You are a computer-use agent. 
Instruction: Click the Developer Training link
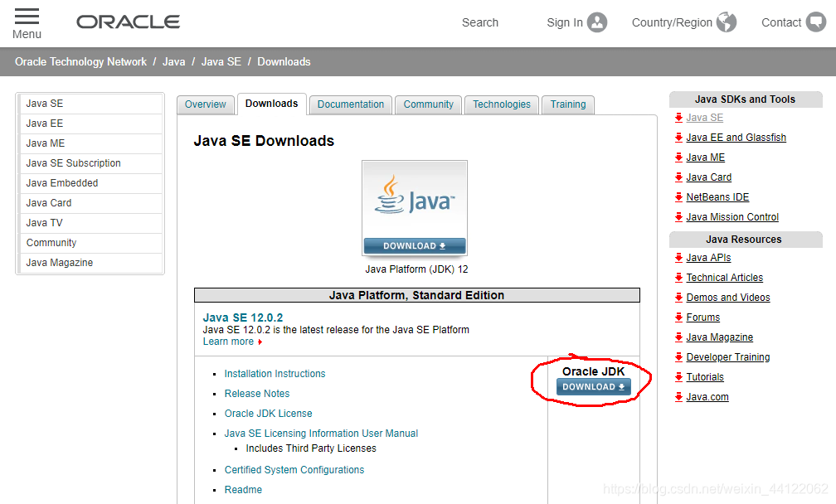coord(728,357)
